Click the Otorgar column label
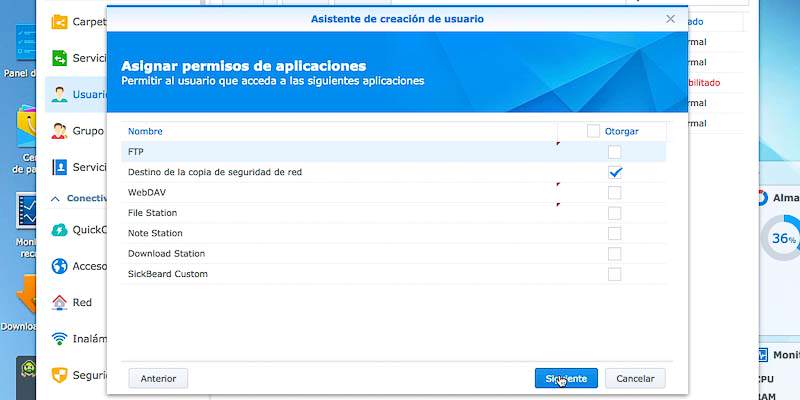Viewport: 800px width, 400px height. [621, 131]
